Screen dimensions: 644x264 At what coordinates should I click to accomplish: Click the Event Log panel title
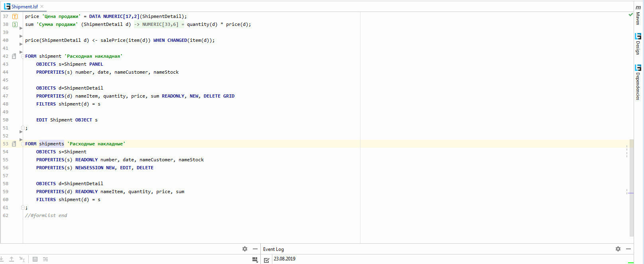tap(274, 249)
